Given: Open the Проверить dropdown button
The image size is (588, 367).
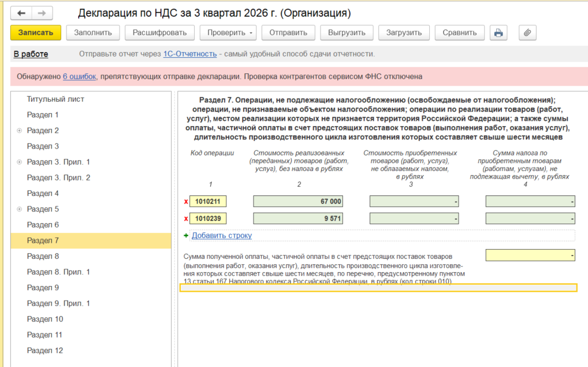Looking at the screenshot, I should (228, 32).
